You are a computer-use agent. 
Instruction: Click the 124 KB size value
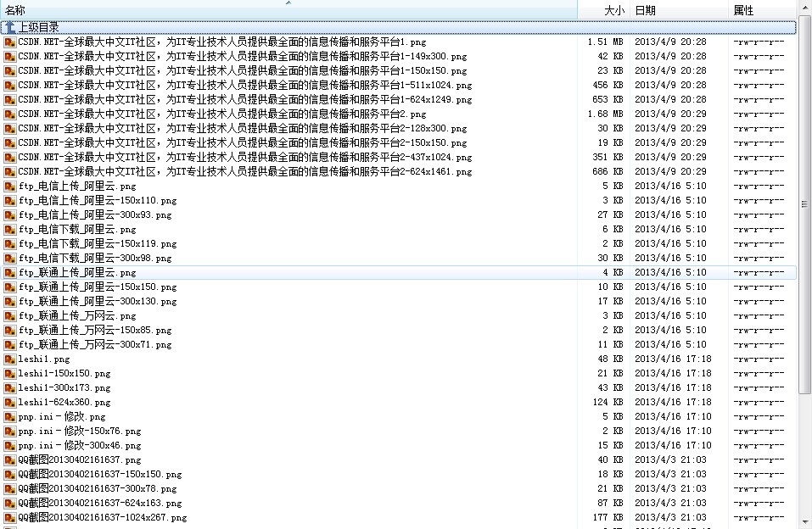pos(608,402)
